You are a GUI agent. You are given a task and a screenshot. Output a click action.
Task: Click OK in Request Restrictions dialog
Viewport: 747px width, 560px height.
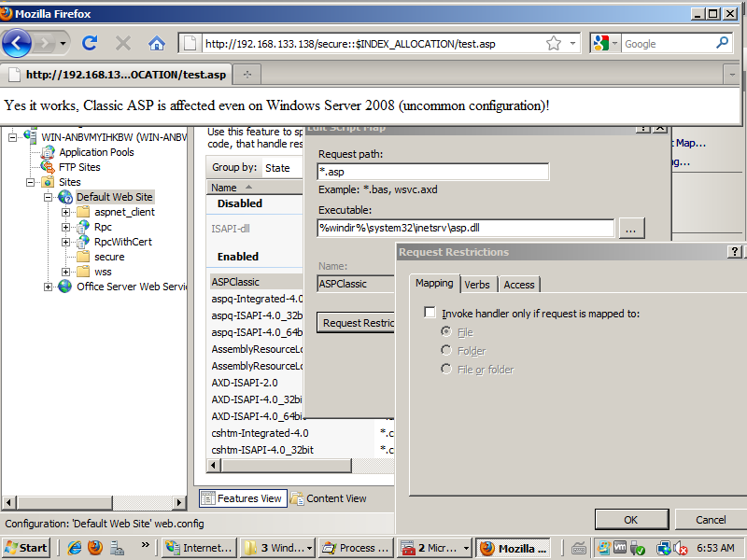[630, 520]
